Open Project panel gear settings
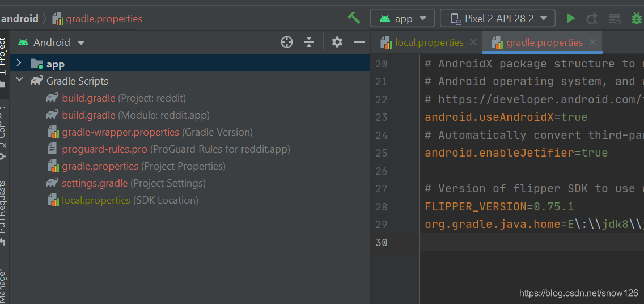The height and width of the screenshot is (304, 644). pos(337,42)
